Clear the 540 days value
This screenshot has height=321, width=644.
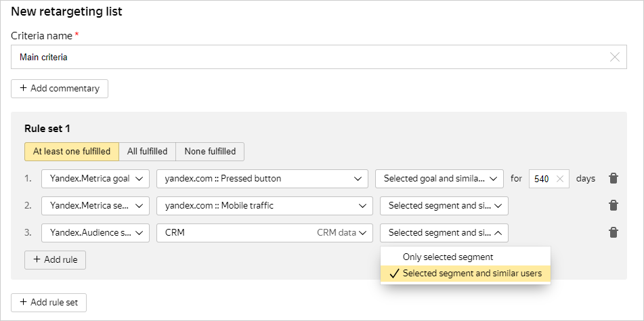click(x=559, y=179)
